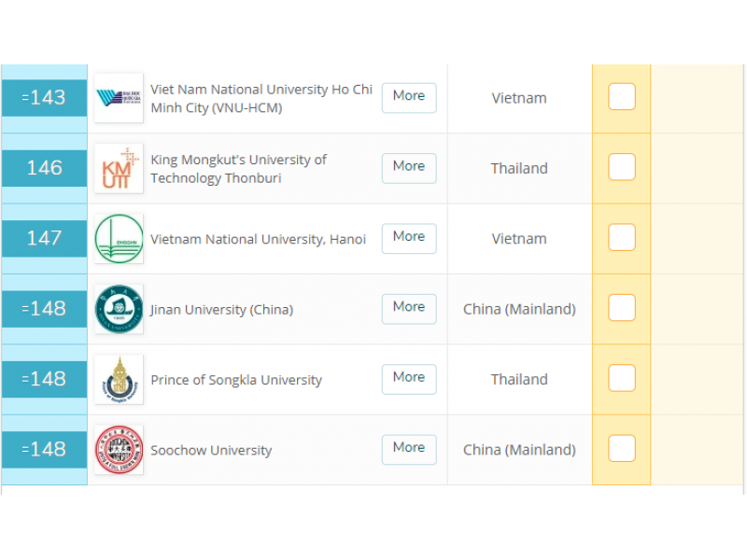Select Prince of Songkla University's compare checkbox
The width and height of the screenshot is (747, 560).
click(621, 377)
